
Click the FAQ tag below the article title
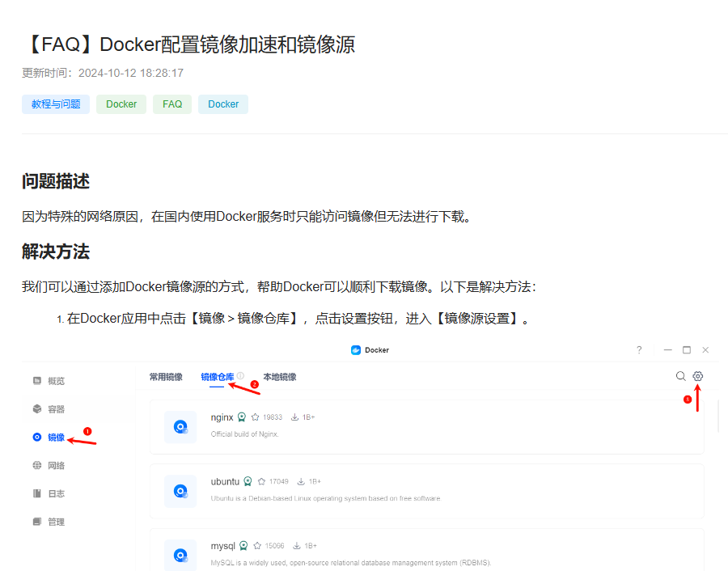coord(171,104)
